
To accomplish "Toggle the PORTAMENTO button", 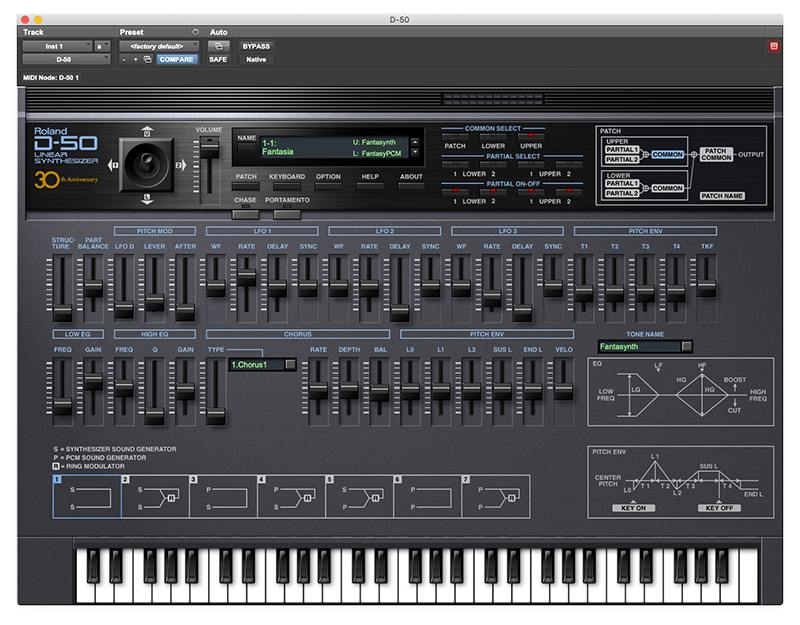I will click(x=287, y=214).
